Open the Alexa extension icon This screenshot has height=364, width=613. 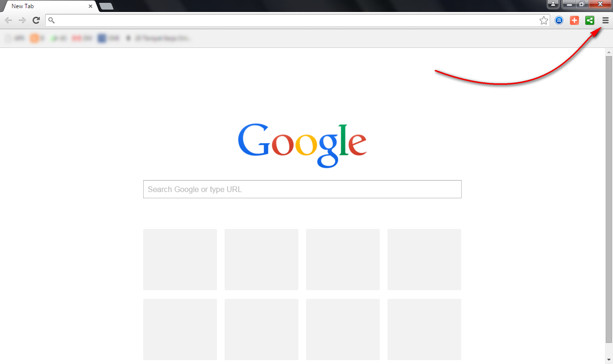tap(559, 21)
